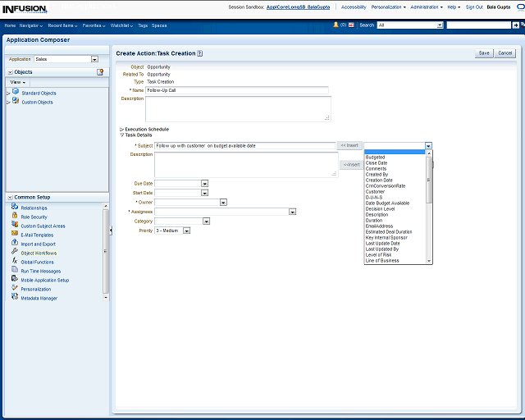
Task: Click the notification bell icon
Action: 336,25
